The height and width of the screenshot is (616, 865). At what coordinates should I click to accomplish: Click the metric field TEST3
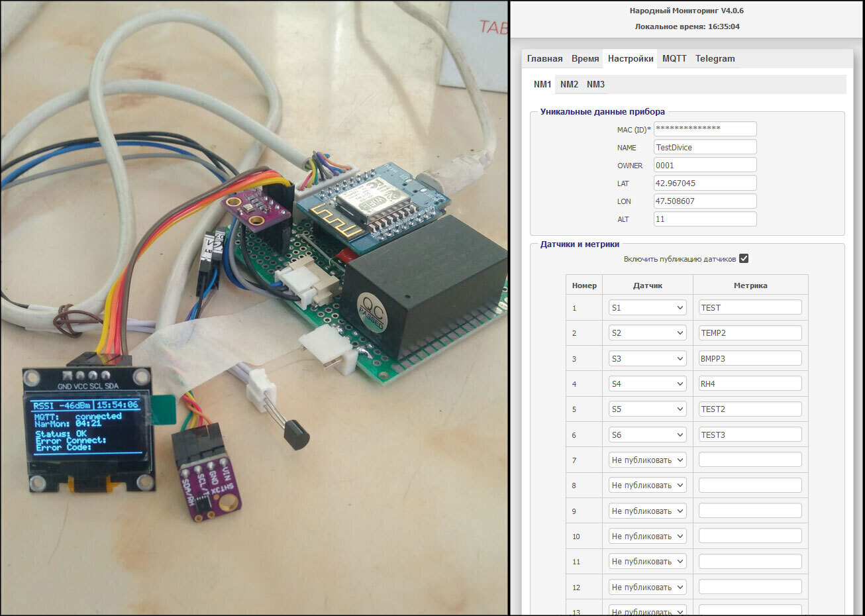point(750,435)
